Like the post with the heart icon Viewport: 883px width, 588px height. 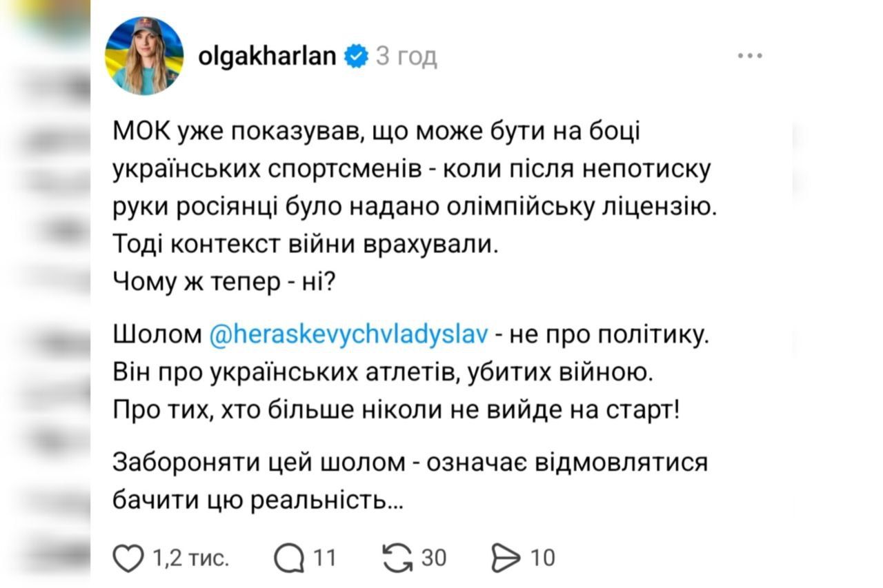click(x=127, y=558)
